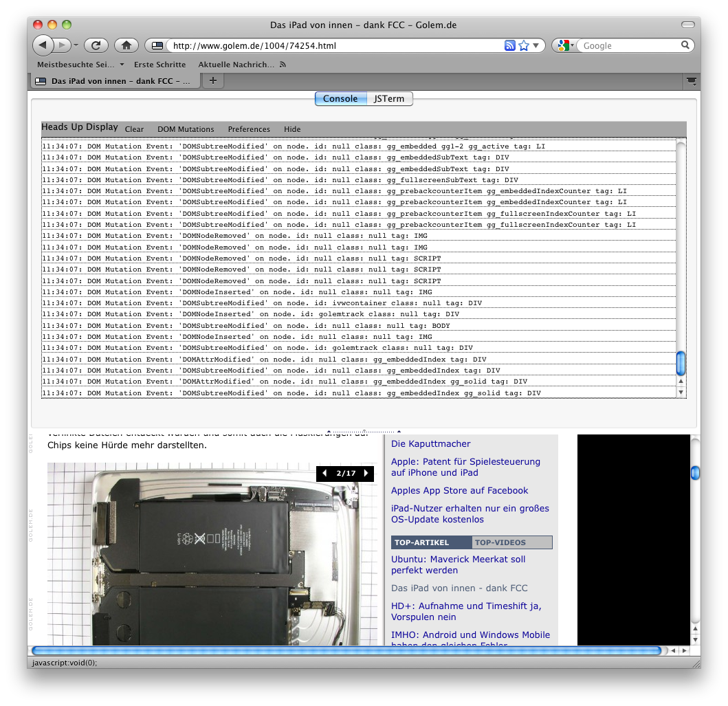728x706 pixels.
Task: Open the back/forward history dropdown arrow
Action: (x=76, y=45)
